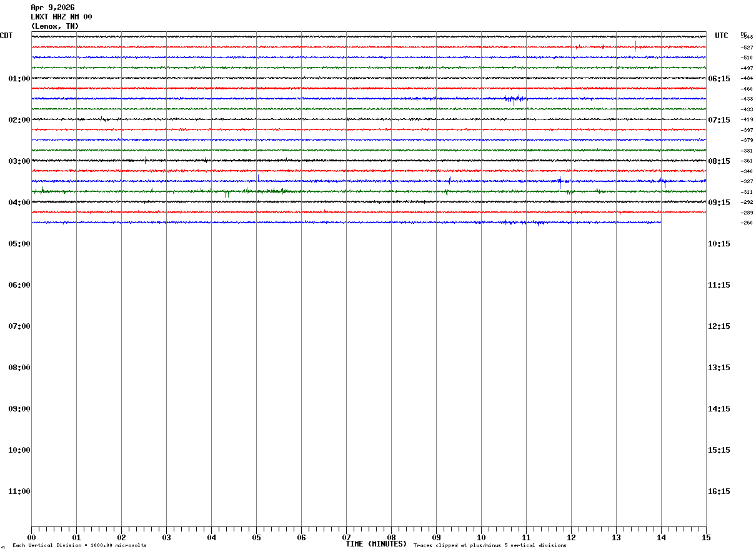Click the DC offset value '-361'
The image size is (756, 554).
click(x=747, y=161)
